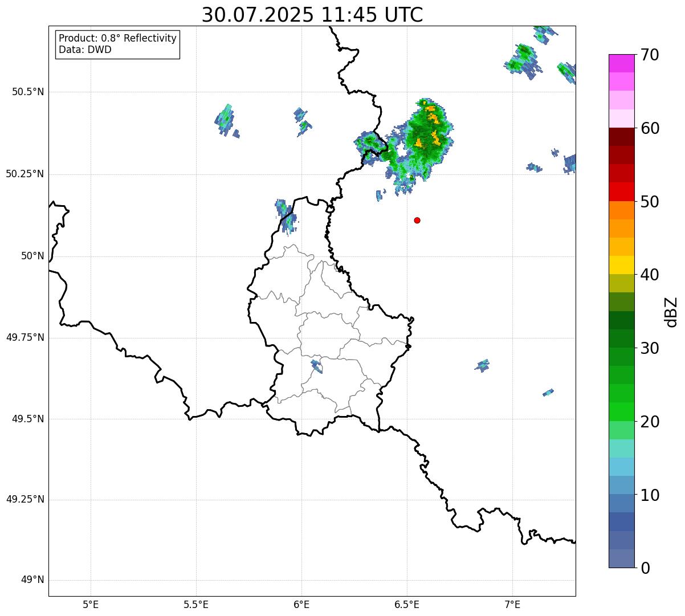Click the 6°E longitude label
The height and width of the screenshot is (616, 685).
coord(301,605)
